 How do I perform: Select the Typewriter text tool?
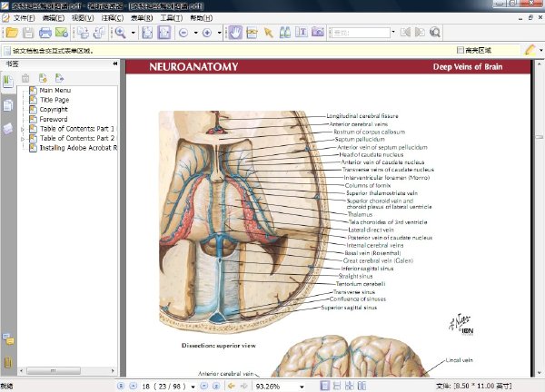point(302,33)
